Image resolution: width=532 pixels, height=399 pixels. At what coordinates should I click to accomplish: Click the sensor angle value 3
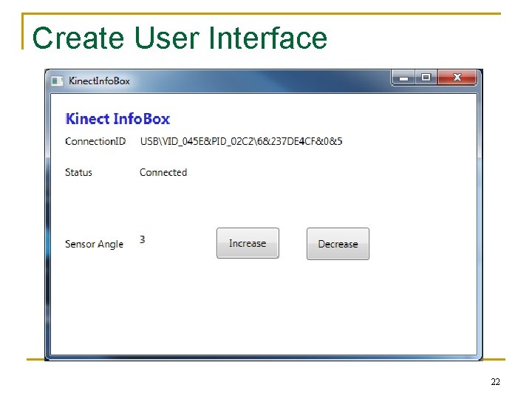(x=143, y=239)
